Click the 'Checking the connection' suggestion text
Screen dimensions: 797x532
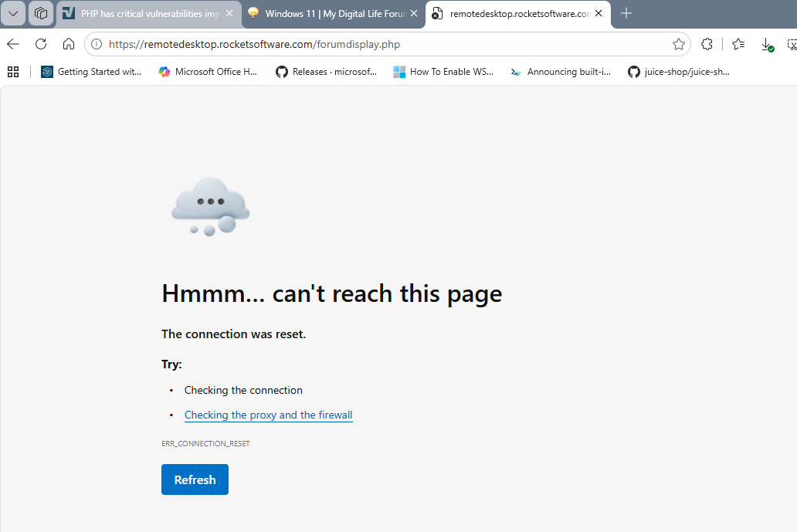(x=243, y=390)
